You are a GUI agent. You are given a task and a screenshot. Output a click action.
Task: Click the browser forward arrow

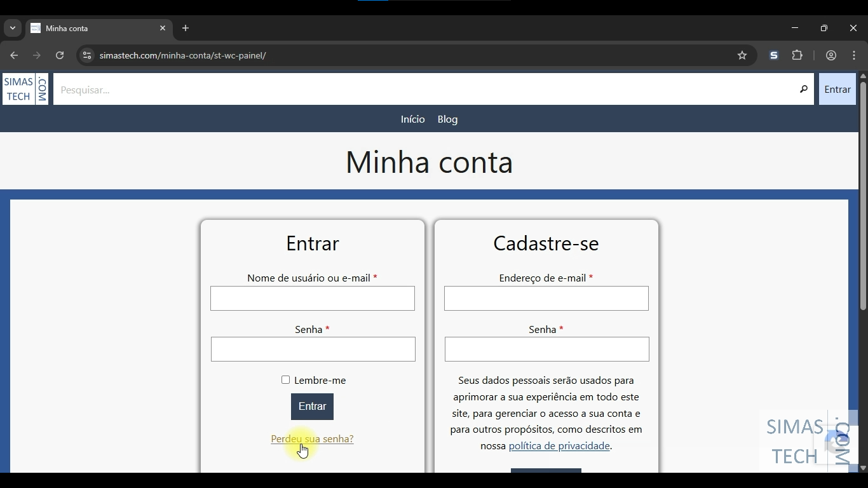[x=37, y=55]
